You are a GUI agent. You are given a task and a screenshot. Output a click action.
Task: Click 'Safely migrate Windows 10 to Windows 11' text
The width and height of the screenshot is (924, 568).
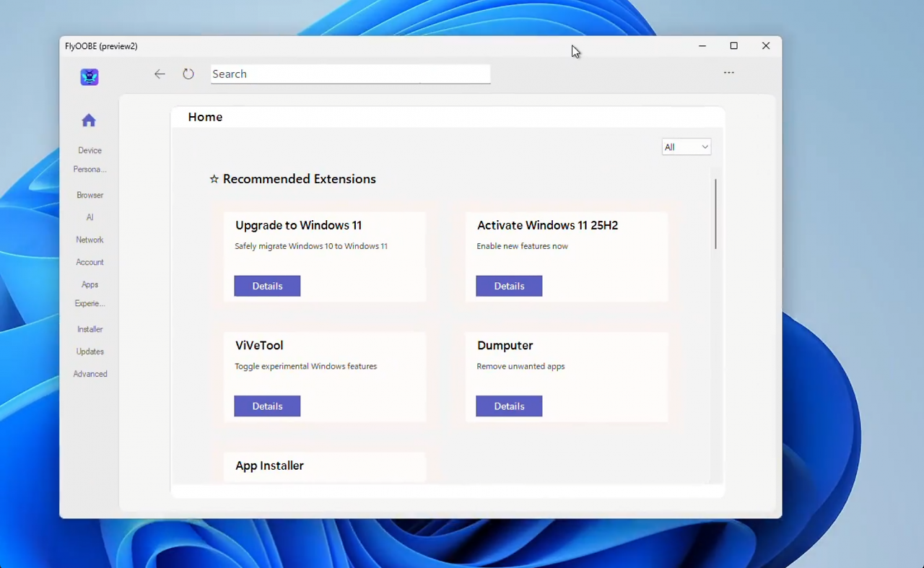(311, 246)
